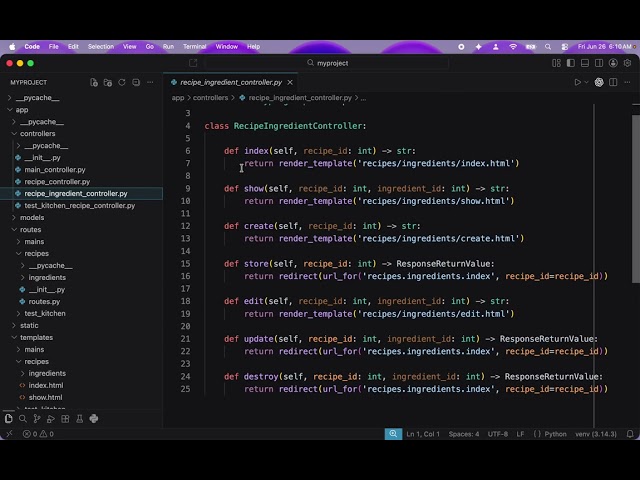Image resolution: width=640 pixels, height=480 pixels.
Task: Toggle the primary side bar
Action: coord(571,63)
